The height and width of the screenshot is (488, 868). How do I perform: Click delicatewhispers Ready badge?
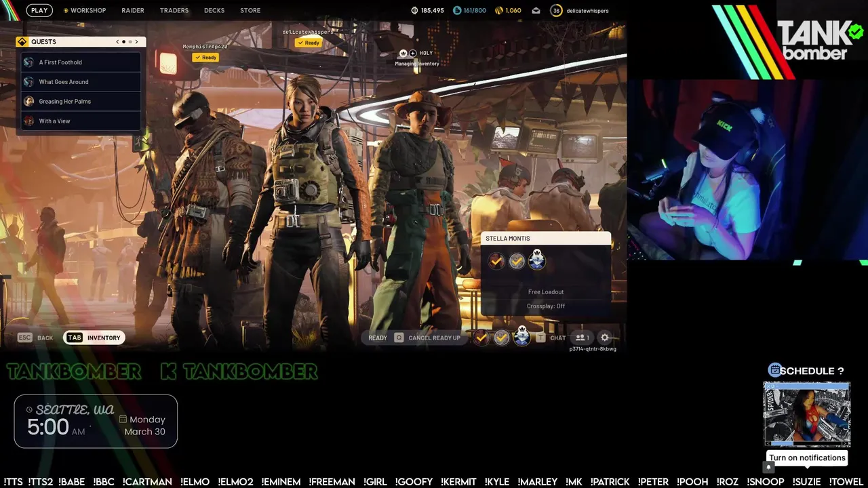click(x=308, y=43)
